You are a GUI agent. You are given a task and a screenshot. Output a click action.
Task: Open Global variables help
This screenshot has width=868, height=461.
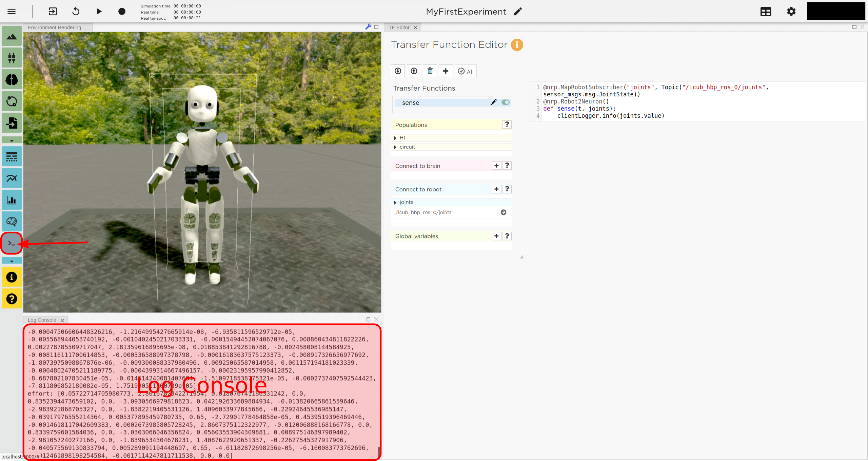507,236
